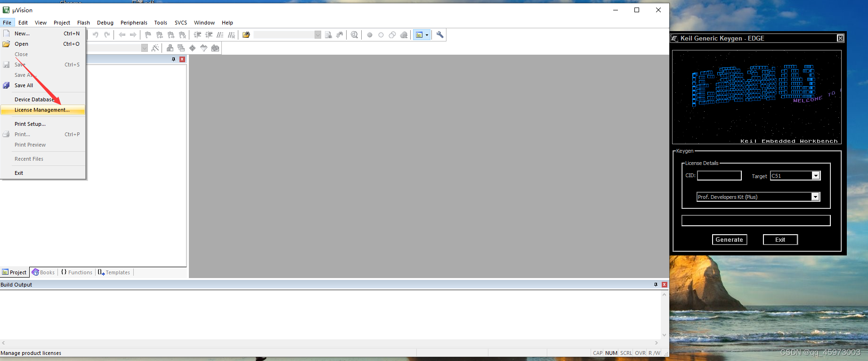Click the Select Software Packs icon

[x=203, y=48]
